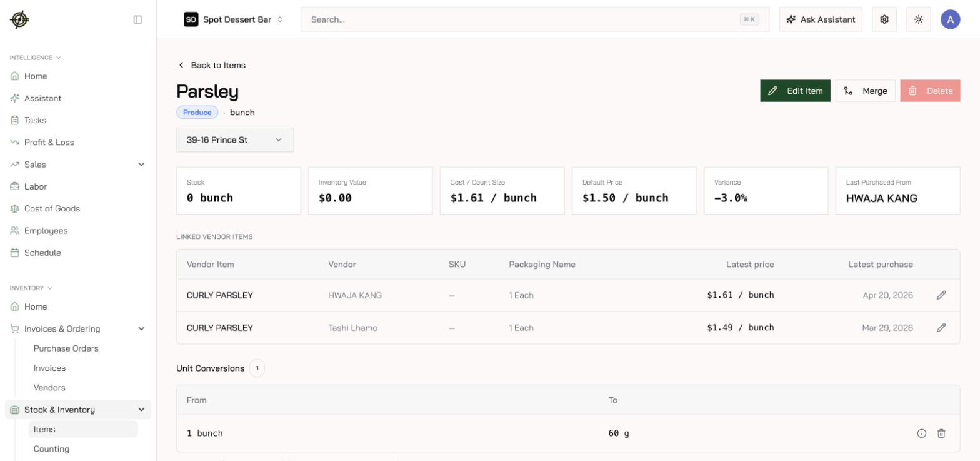
Task: Click Ask Assistant button
Action: tap(821, 19)
